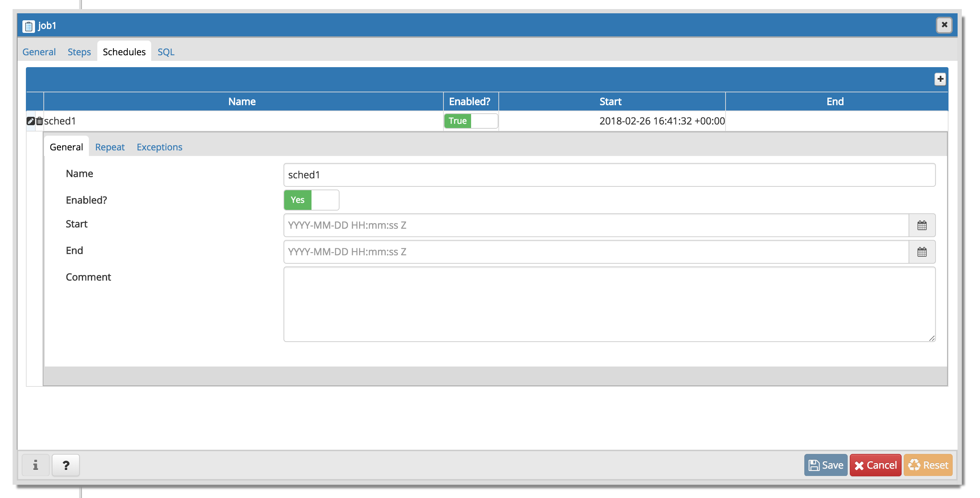Open the Exceptions sub-tab
980x498 pixels.
point(159,147)
